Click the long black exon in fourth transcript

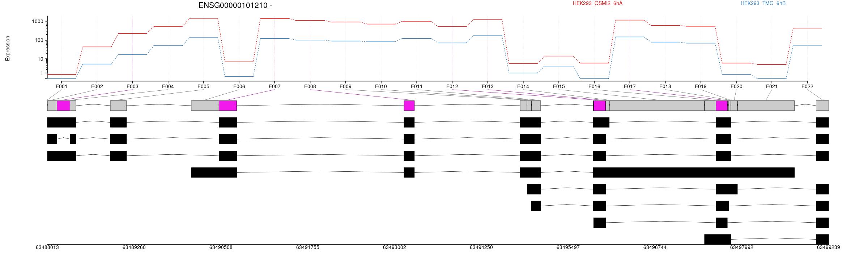[694, 172]
